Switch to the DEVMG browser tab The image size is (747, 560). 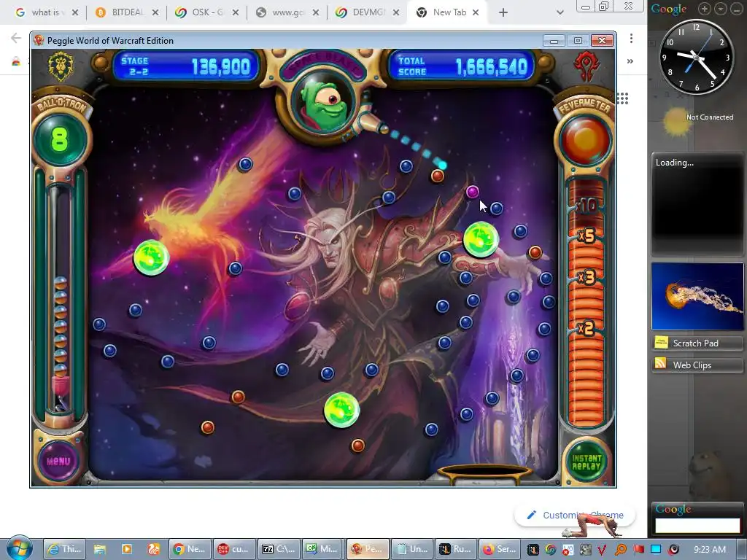tap(368, 12)
